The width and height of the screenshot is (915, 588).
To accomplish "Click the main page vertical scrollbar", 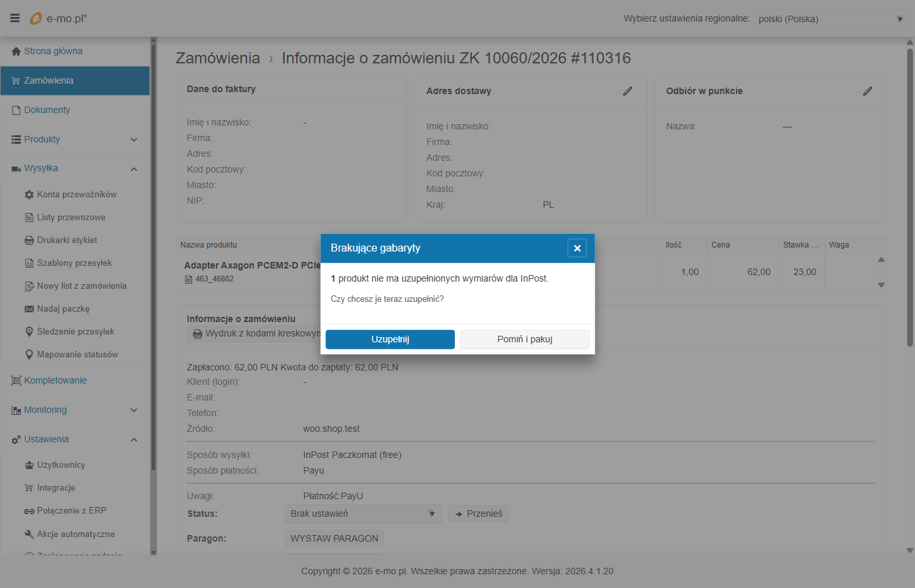I will point(909,196).
